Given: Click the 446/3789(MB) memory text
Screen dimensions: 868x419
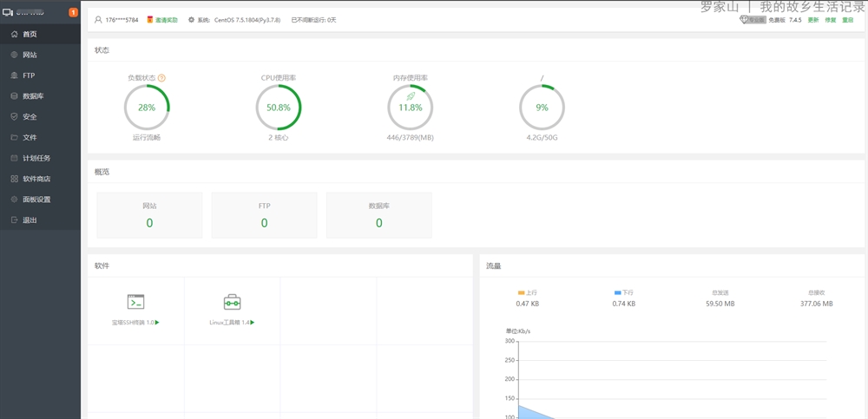Looking at the screenshot, I should coord(411,137).
